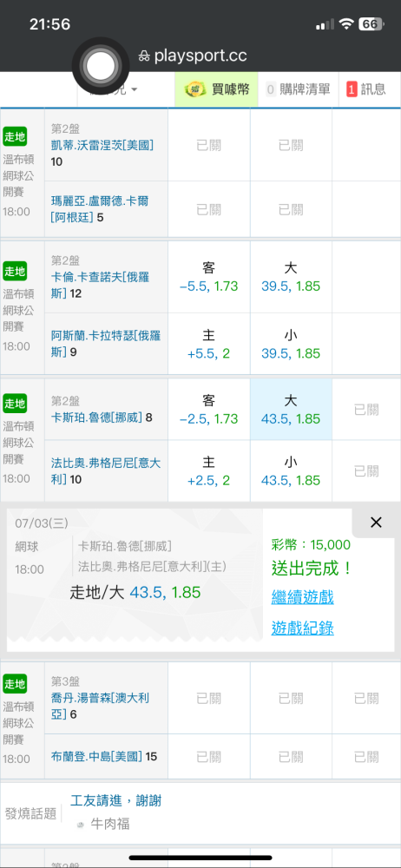Click the 買噱幣 coin icon
Screen dimensions: 401x868
pos(195,89)
